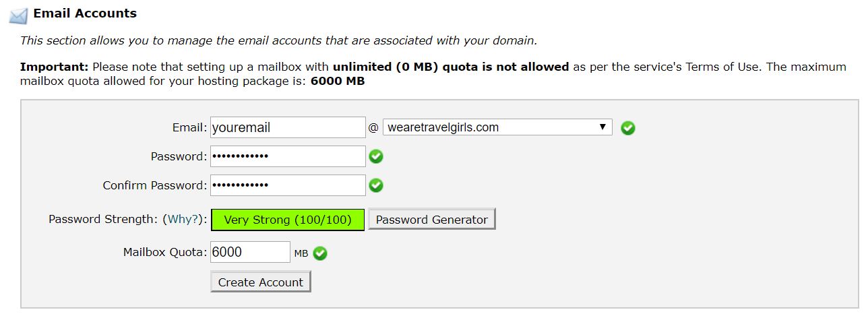868x316 pixels.
Task: Click the green checkmark next to Password field
Action: click(x=376, y=156)
